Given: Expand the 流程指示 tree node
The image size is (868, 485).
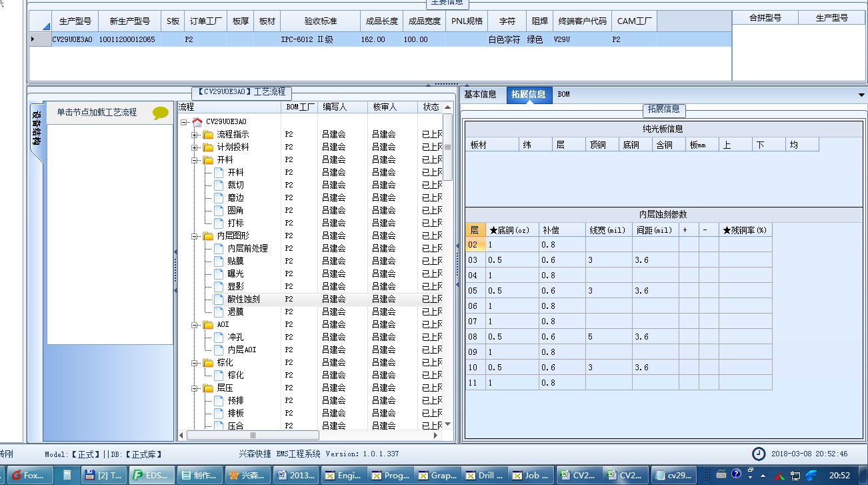Looking at the screenshot, I should (195, 135).
